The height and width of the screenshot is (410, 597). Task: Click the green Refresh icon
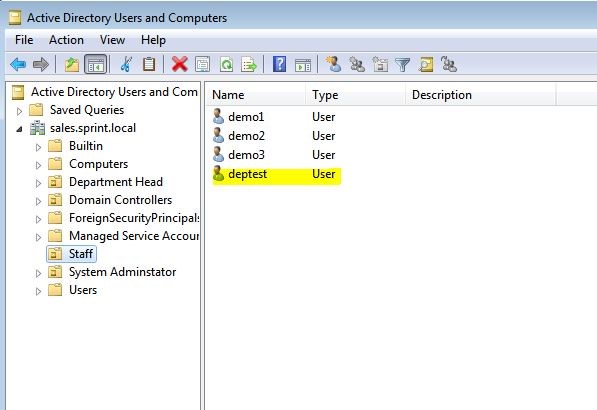(x=227, y=64)
